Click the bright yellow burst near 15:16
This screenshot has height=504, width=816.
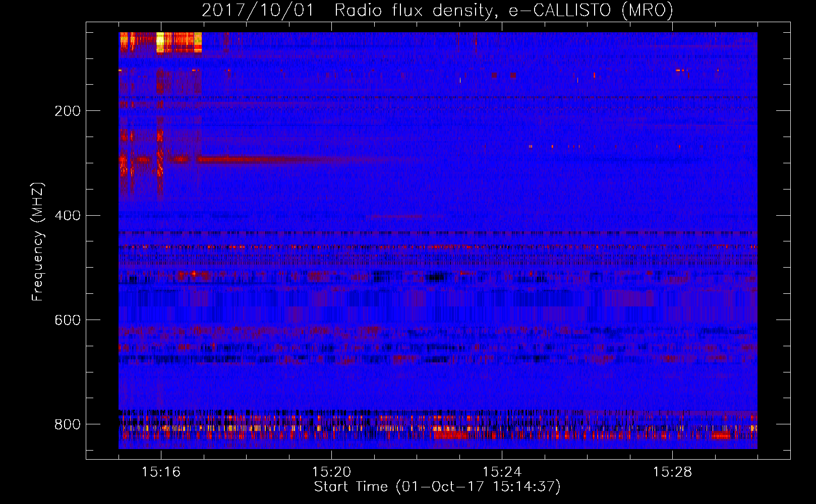tap(160, 42)
